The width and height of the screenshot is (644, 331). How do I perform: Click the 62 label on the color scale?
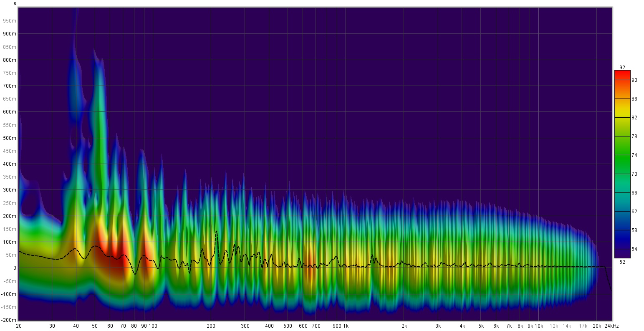tap(634, 212)
